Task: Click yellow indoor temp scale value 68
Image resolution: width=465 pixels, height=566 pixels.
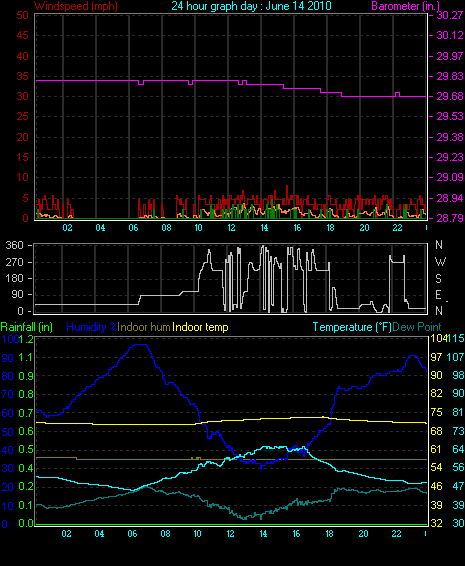Action: pos(436,431)
